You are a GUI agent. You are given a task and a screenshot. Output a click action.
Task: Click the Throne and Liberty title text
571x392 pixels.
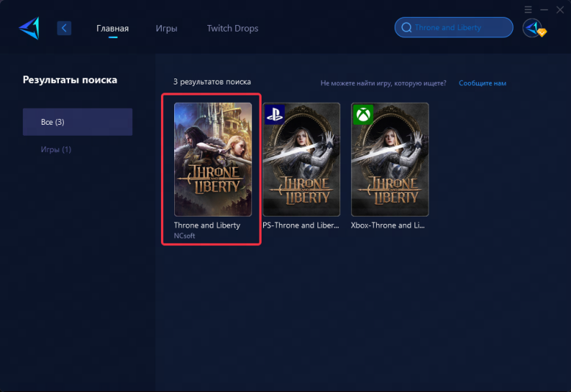click(207, 225)
